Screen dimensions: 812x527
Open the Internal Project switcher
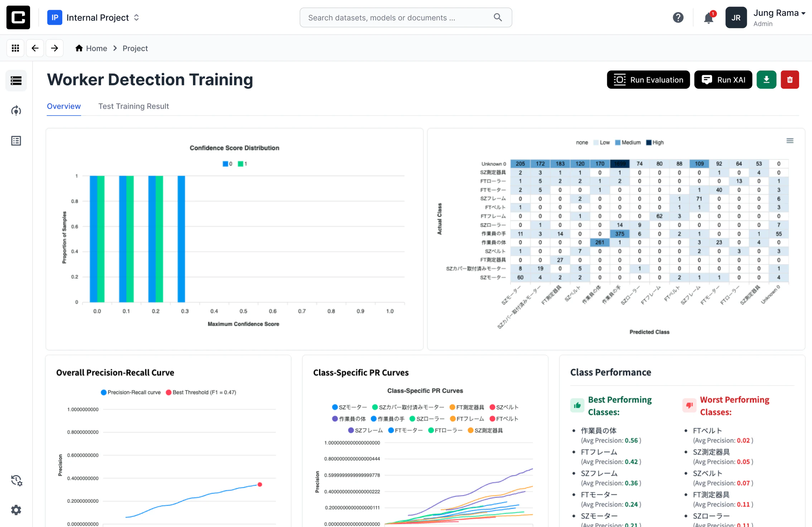pos(93,18)
